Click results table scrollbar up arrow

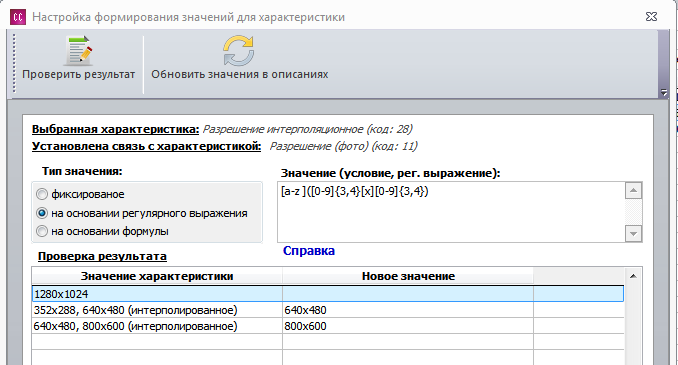click(x=633, y=276)
